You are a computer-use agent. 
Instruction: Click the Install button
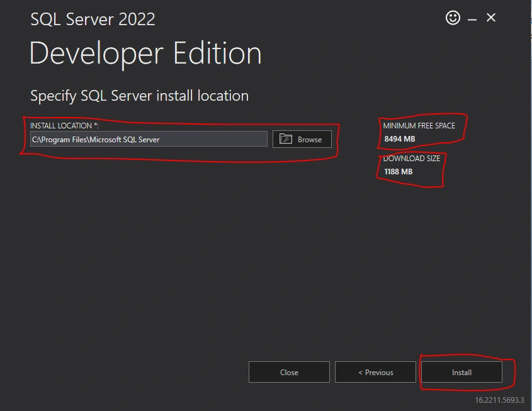[461, 372]
